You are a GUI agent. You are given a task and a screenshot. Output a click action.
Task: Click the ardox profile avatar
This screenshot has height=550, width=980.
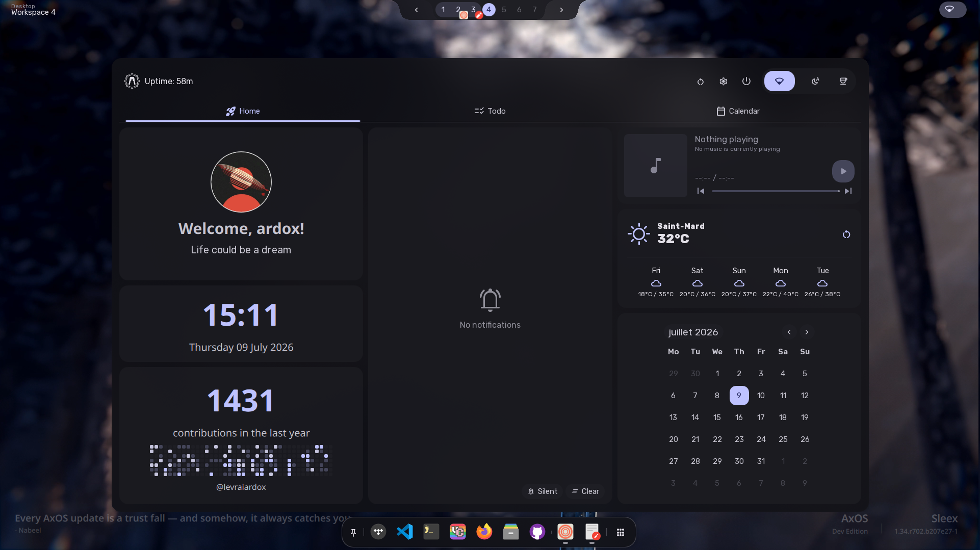pyautogui.click(x=241, y=182)
